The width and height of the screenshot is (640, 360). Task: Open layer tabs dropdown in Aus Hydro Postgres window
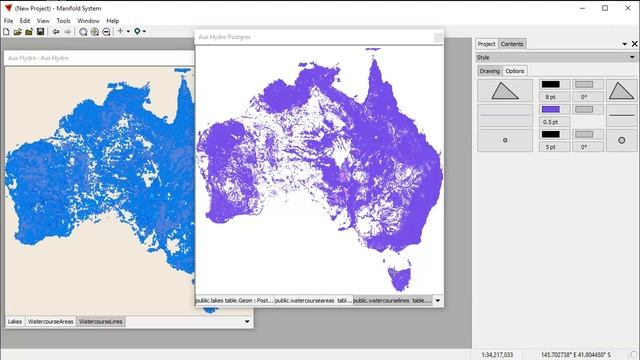438,301
